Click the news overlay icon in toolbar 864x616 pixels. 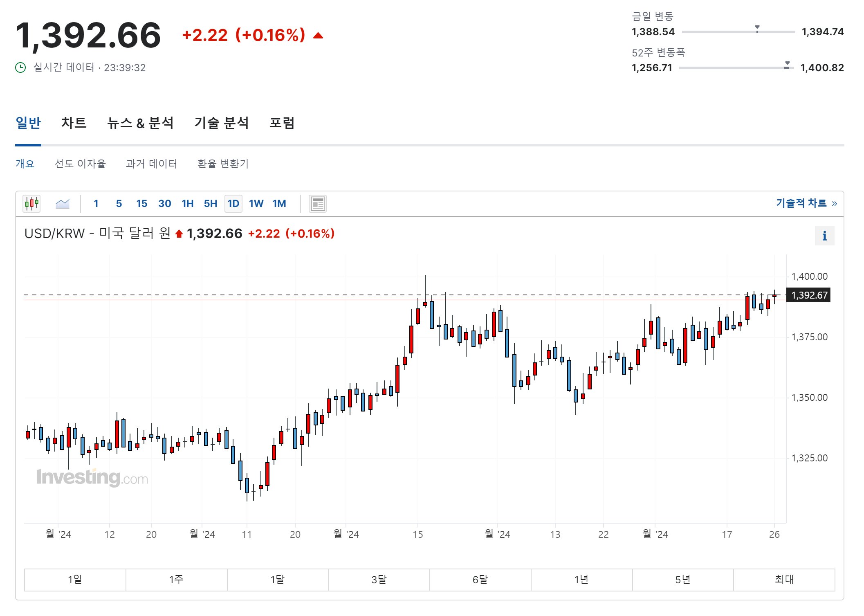pos(318,203)
